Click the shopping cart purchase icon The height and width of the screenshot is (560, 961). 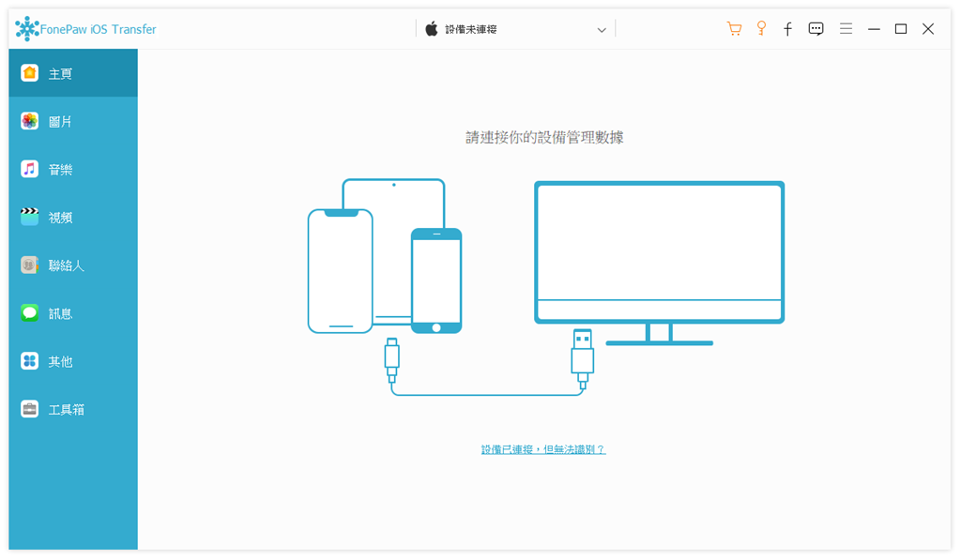[734, 29]
